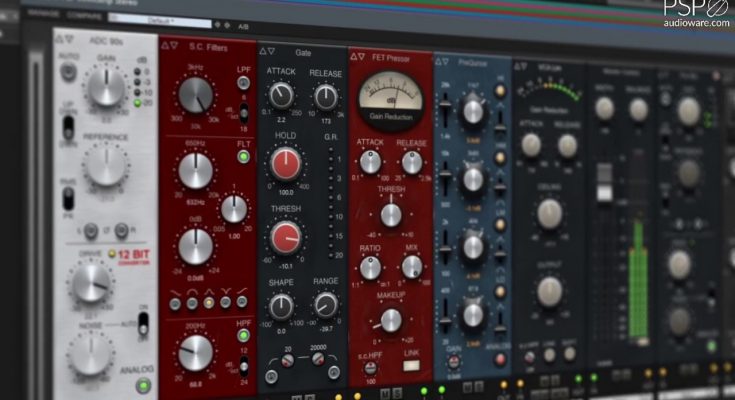Click the Gate module ATTACK knob

(281, 95)
